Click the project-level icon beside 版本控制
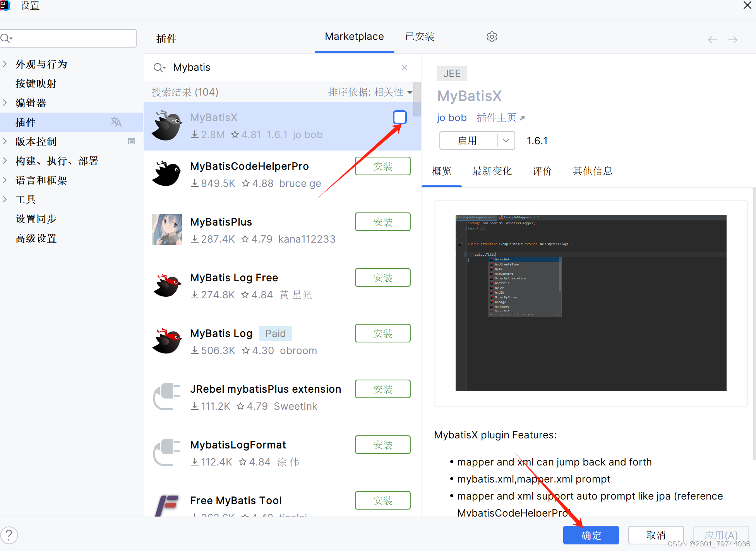Viewport: 756px width, 551px height. (132, 141)
